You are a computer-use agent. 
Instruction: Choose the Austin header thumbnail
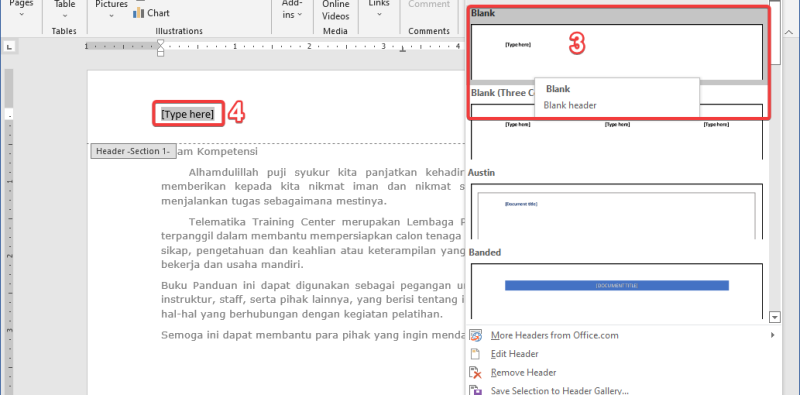coord(616,211)
